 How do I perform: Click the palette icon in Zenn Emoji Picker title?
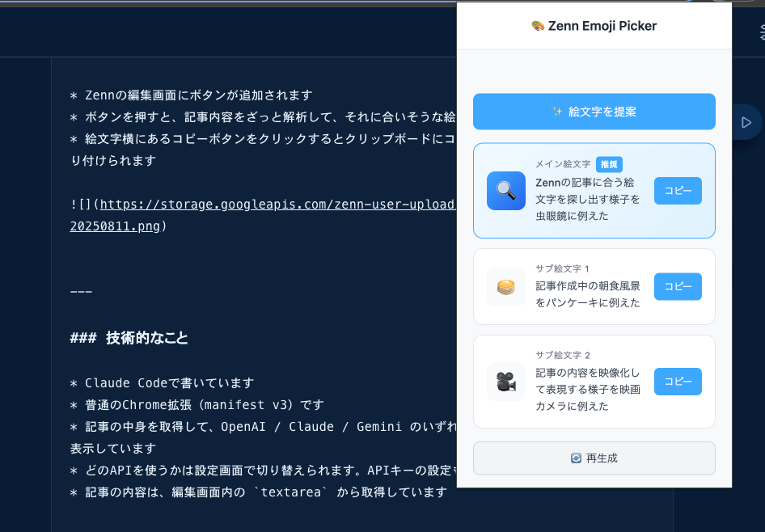538,26
